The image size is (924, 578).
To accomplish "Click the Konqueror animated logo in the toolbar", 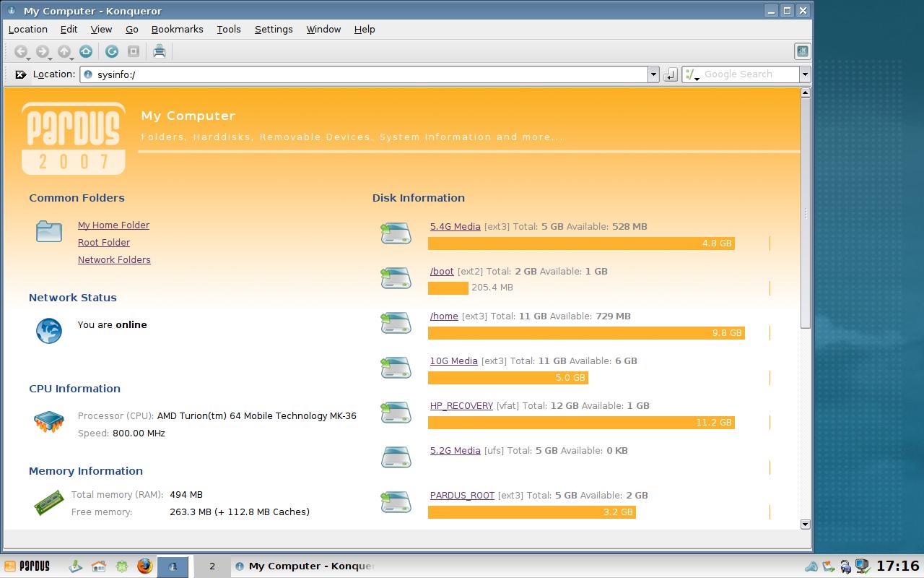I will [x=802, y=51].
